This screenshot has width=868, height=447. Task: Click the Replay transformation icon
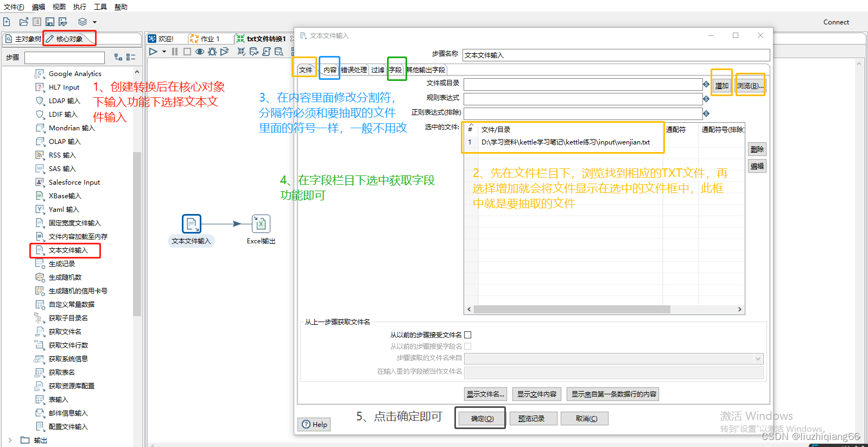(x=225, y=52)
